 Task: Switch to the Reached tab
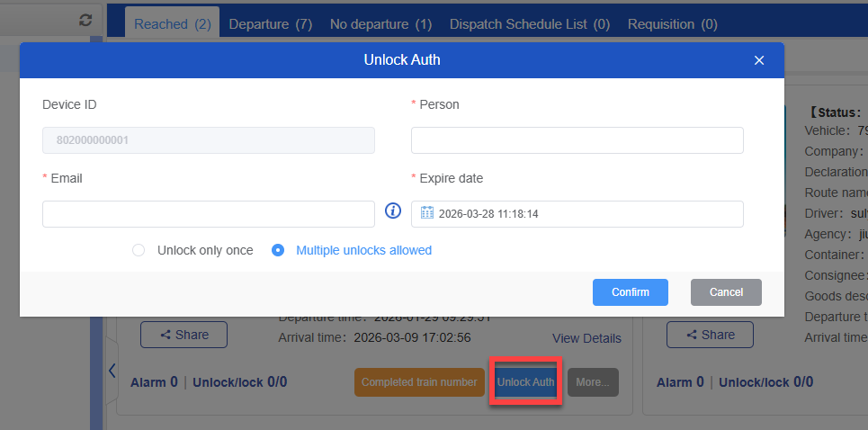pos(173,24)
